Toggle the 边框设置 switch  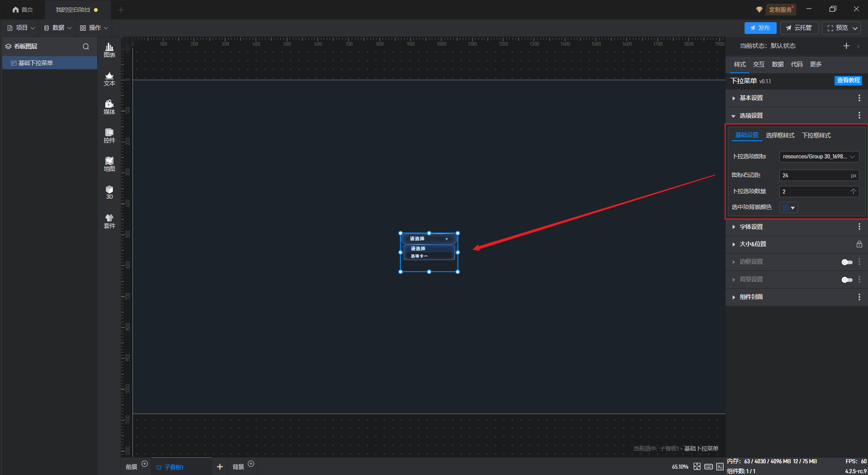tap(847, 262)
